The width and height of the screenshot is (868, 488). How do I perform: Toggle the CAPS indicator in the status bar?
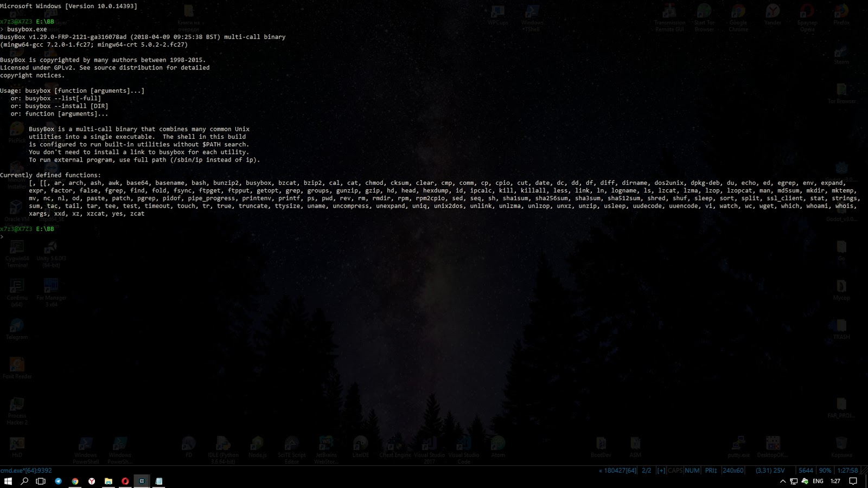click(x=674, y=470)
